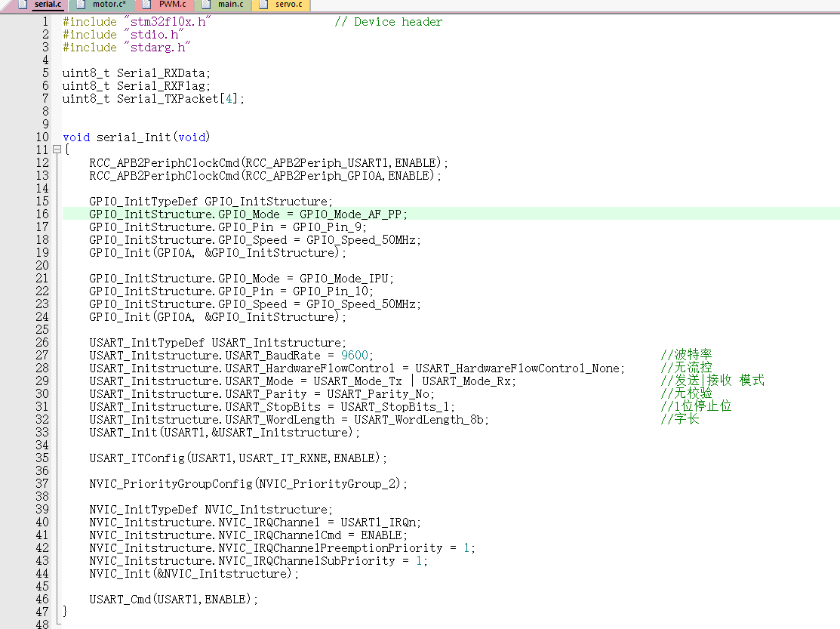
Task: Click the serial_Init function name
Action: click(134, 137)
